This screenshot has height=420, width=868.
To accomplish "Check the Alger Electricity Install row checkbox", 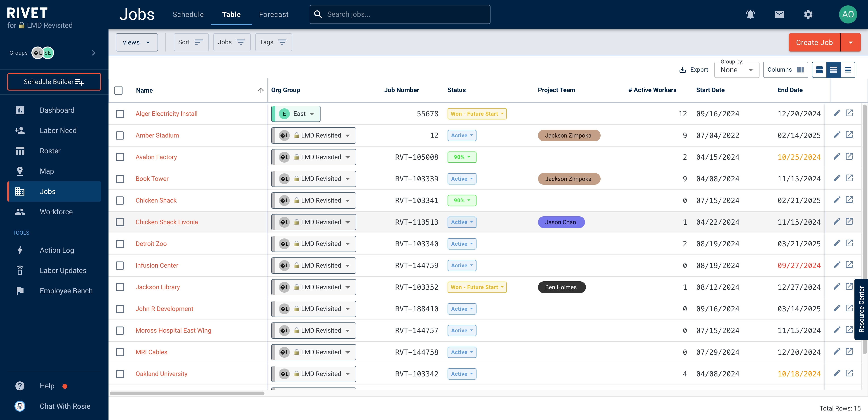I will [x=120, y=114].
